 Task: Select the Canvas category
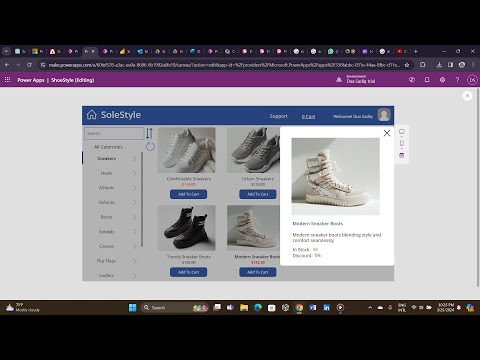(106, 246)
